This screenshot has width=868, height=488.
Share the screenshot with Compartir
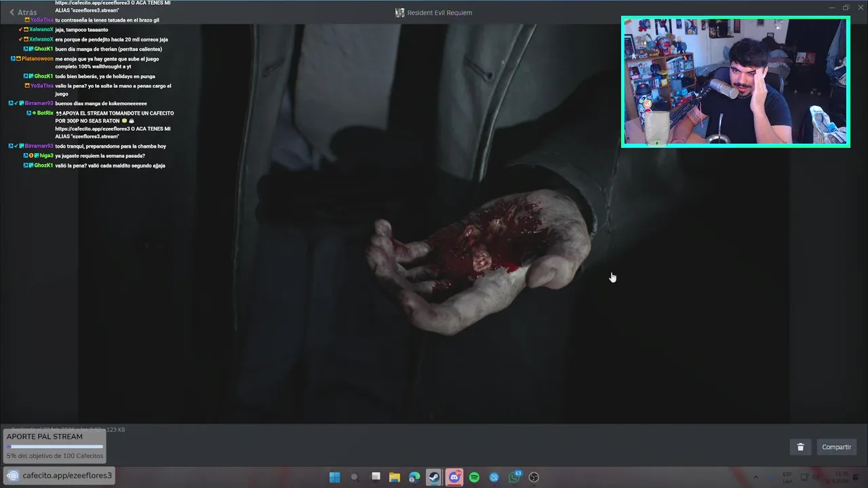(836, 447)
